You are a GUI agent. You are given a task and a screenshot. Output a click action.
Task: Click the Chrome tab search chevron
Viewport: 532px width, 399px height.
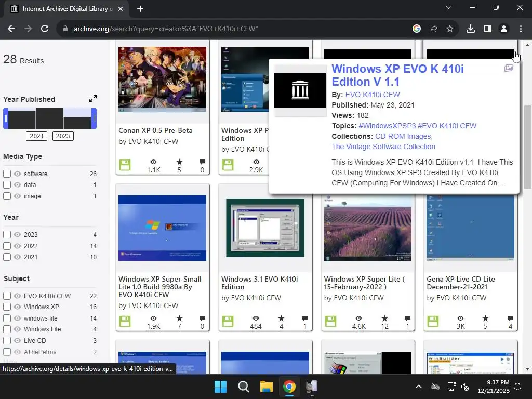coord(448,7)
